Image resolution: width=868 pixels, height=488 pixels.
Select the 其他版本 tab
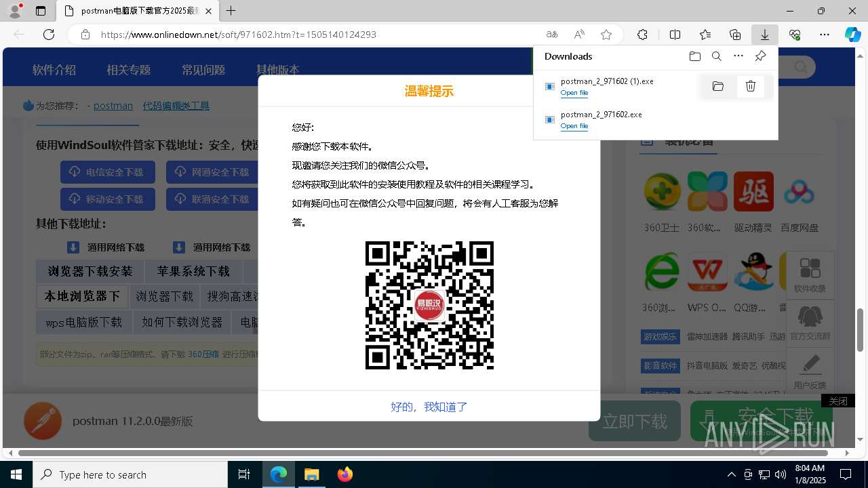click(x=277, y=70)
